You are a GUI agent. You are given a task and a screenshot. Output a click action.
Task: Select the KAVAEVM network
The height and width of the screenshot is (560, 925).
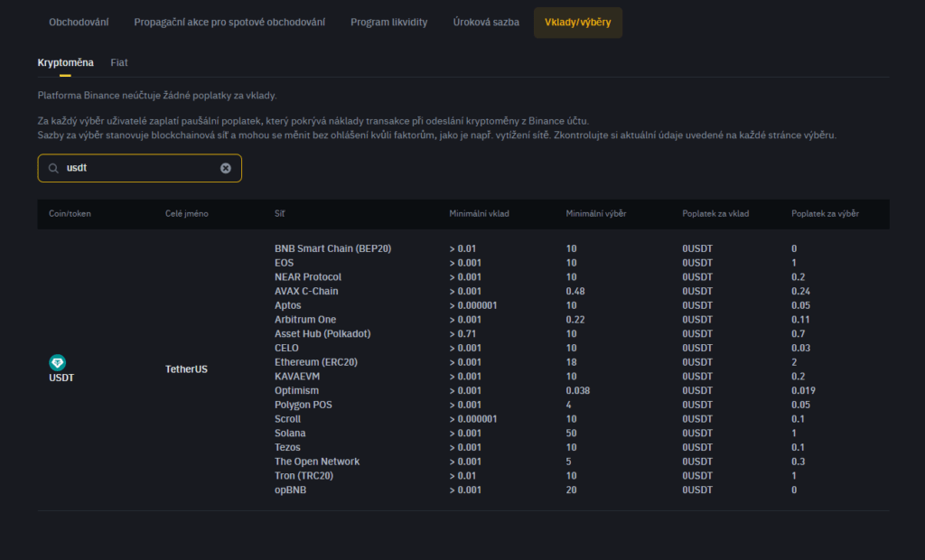[x=297, y=377]
